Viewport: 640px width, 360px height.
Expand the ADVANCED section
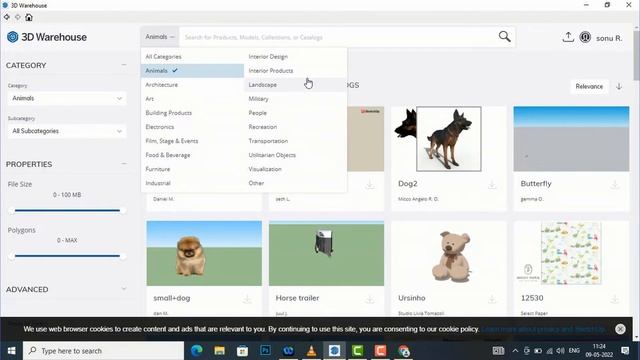[x=124, y=289]
